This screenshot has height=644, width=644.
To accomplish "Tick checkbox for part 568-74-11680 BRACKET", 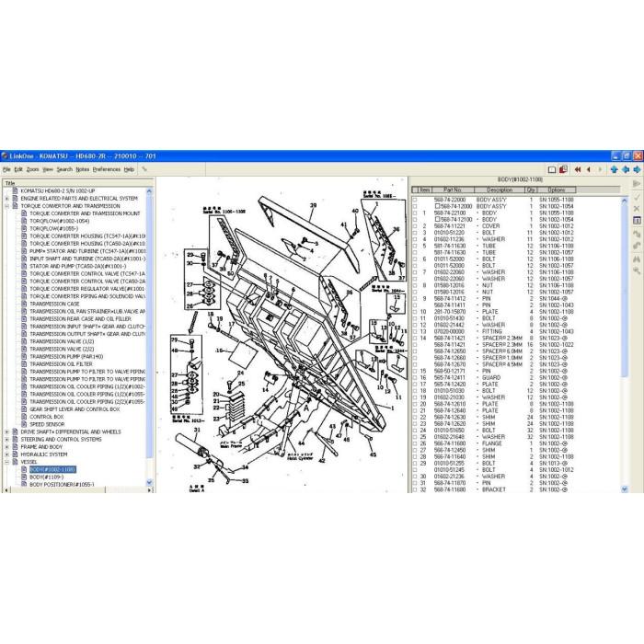I will click(414, 489).
